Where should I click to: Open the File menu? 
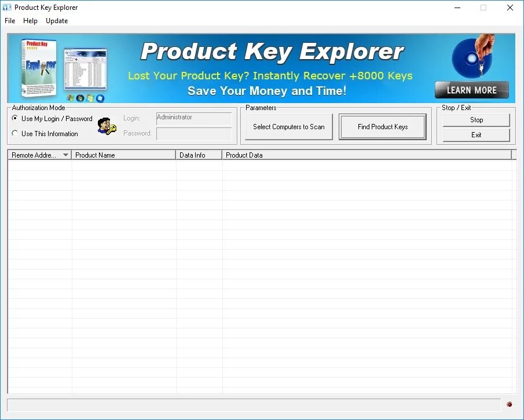point(10,21)
